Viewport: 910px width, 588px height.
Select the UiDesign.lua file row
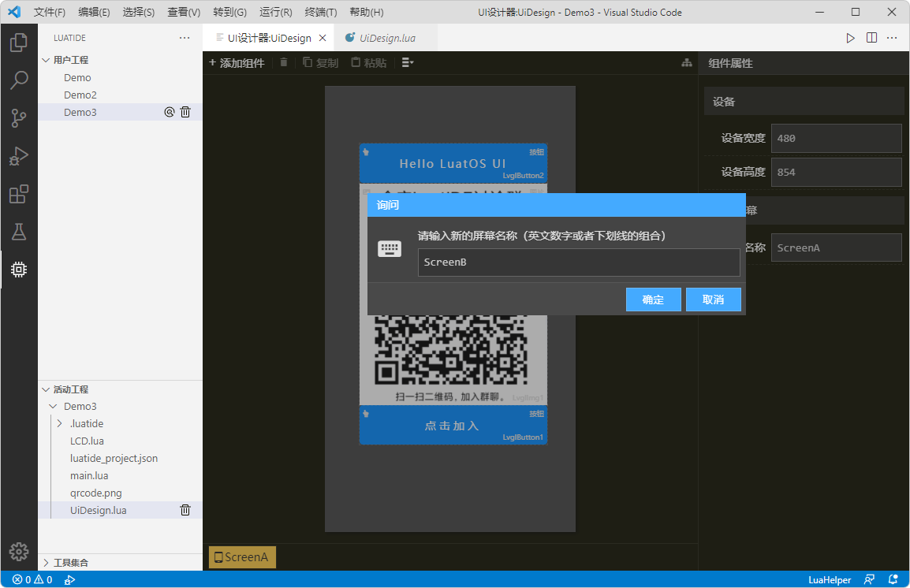pyautogui.click(x=120, y=510)
